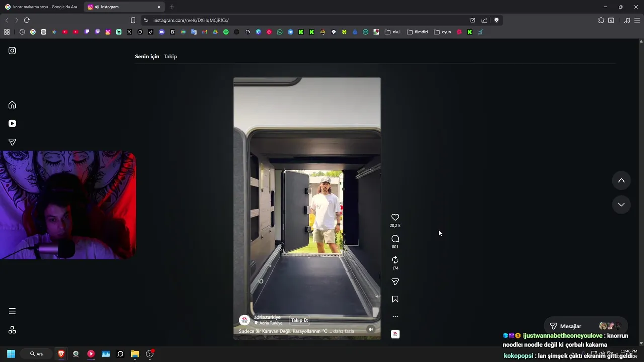Open the Spotify bookmark

tap(226, 32)
